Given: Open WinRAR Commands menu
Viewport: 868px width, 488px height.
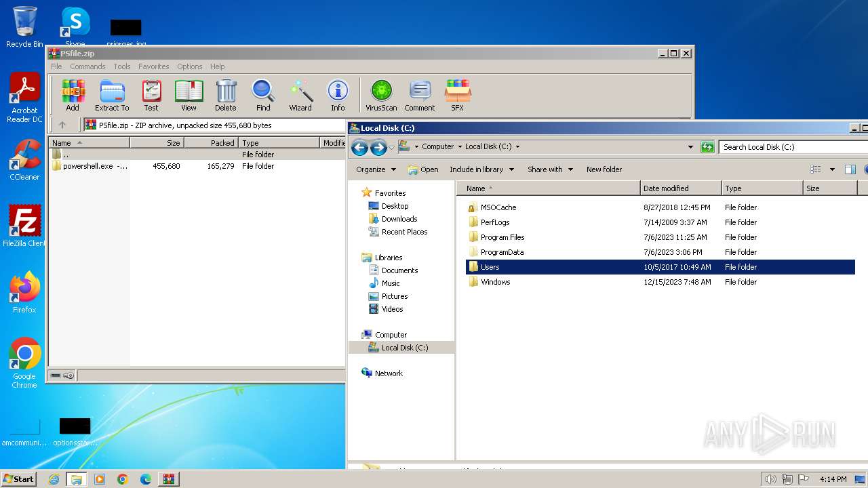Looking at the screenshot, I should pos(87,66).
